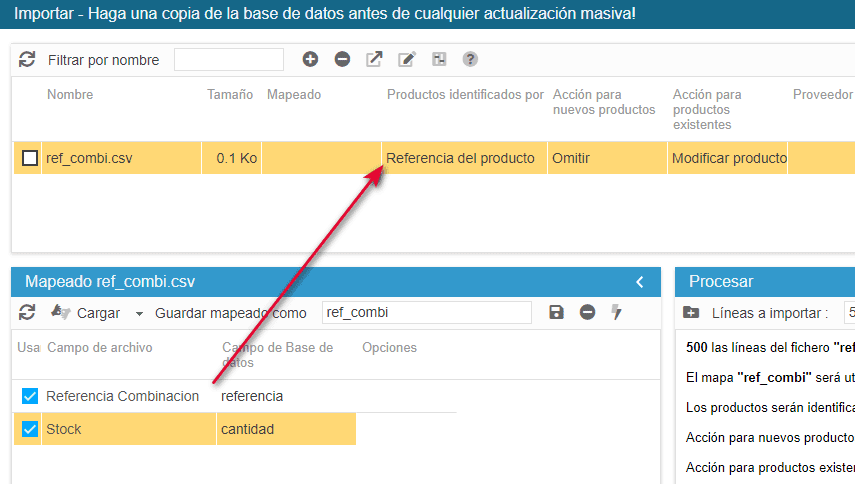
Task: Save mapping with the floppy disk icon
Action: [x=557, y=313]
